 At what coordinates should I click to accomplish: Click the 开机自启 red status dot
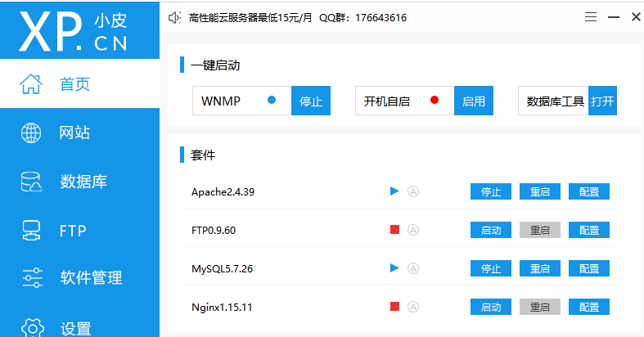pyautogui.click(x=435, y=100)
